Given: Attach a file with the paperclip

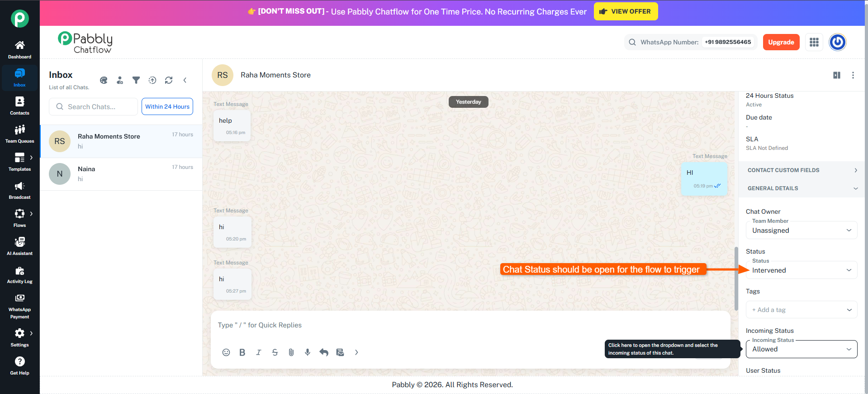Looking at the screenshot, I should pyautogui.click(x=291, y=352).
